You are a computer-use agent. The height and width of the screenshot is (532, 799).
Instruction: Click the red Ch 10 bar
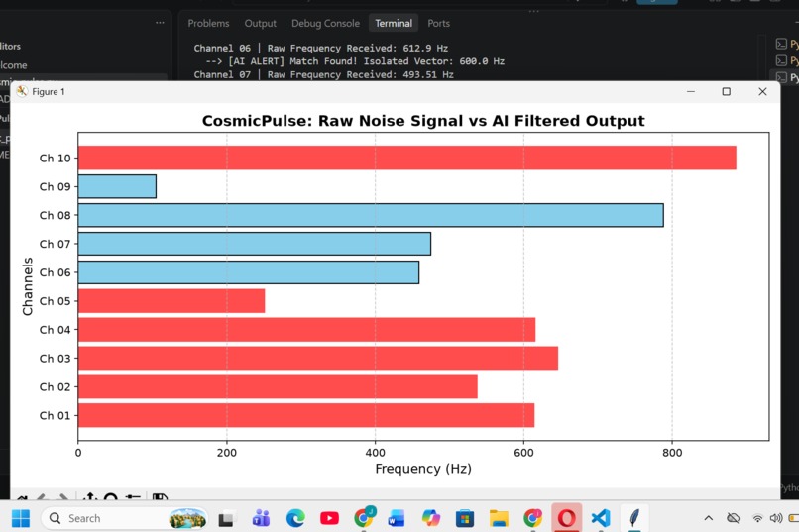(407, 158)
